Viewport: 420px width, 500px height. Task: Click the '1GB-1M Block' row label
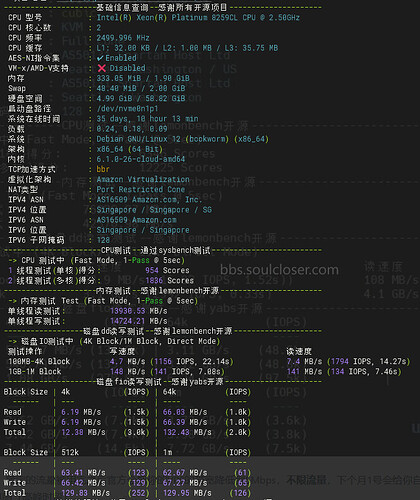coord(34,371)
